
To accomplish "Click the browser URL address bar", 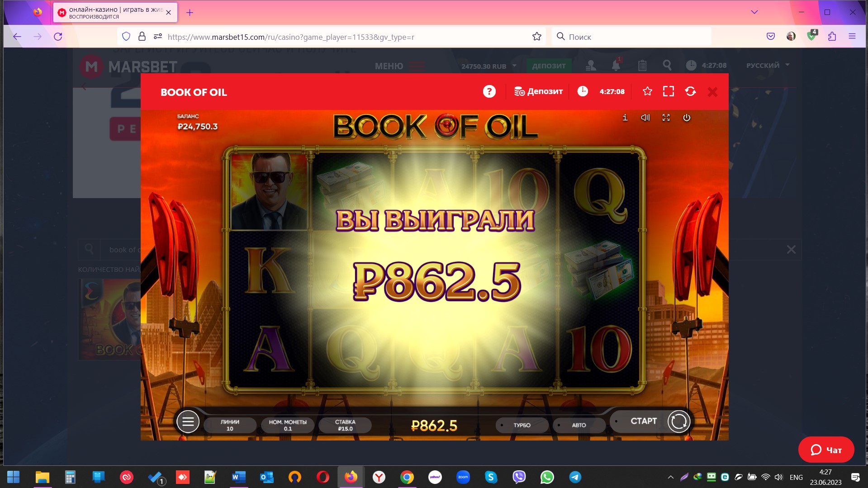I will (x=332, y=37).
